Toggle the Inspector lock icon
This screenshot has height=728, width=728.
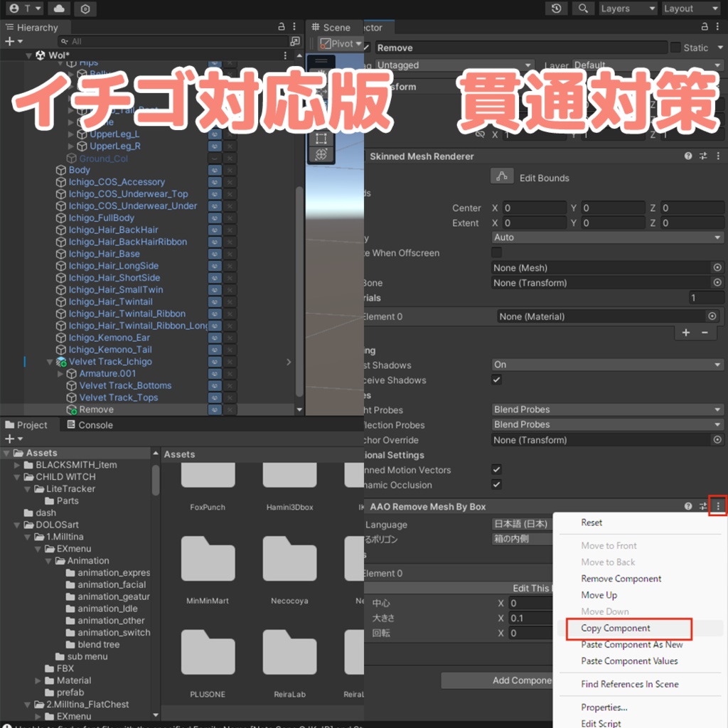(x=706, y=27)
